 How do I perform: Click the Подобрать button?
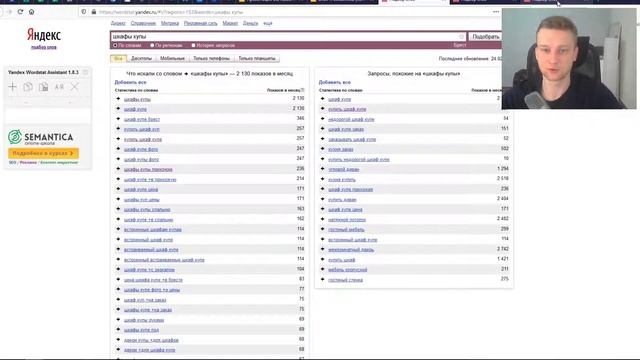[x=486, y=37]
